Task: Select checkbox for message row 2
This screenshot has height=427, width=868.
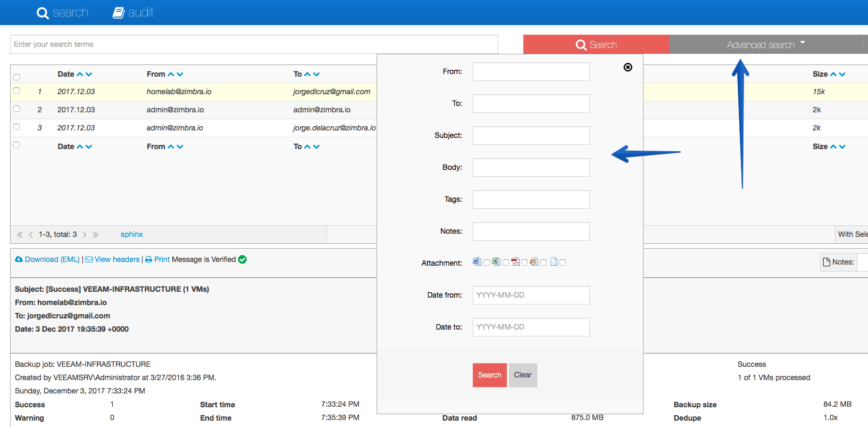Action: [x=16, y=109]
